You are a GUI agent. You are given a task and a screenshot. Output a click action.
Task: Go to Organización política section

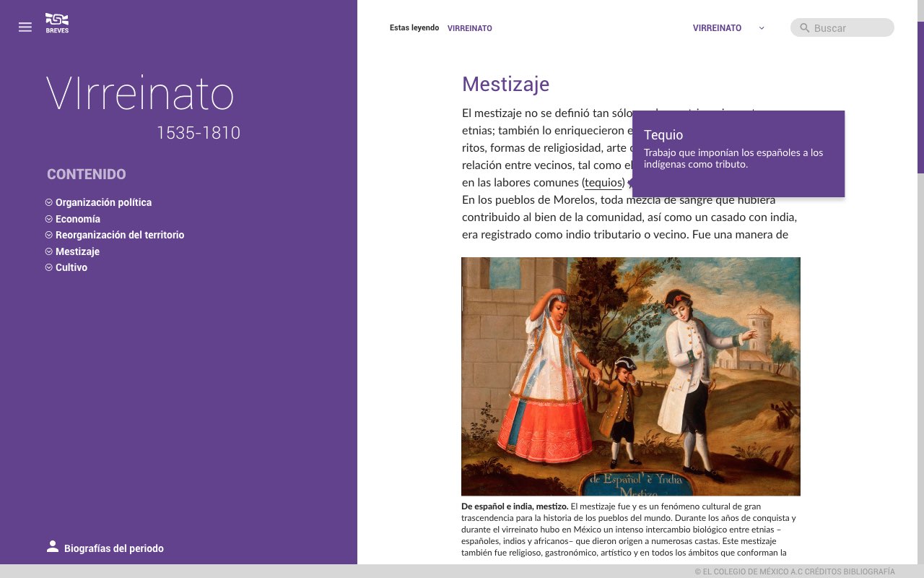[103, 202]
